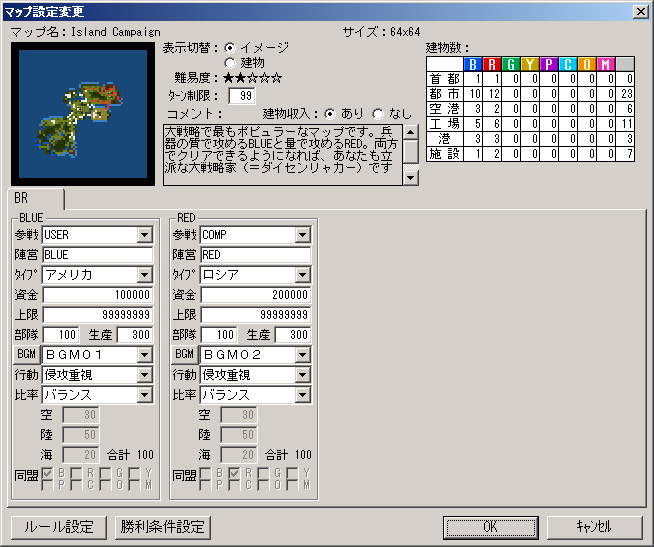
Task: Click the comment scrollbar up arrow
Action: pos(411,132)
